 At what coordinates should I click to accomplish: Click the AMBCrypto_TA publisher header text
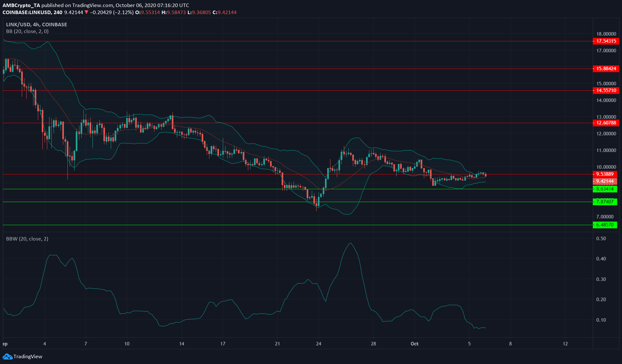click(x=22, y=5)
